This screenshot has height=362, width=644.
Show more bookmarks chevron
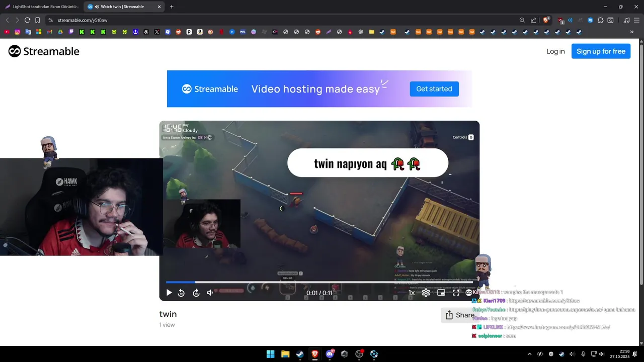tap(631, 32)
